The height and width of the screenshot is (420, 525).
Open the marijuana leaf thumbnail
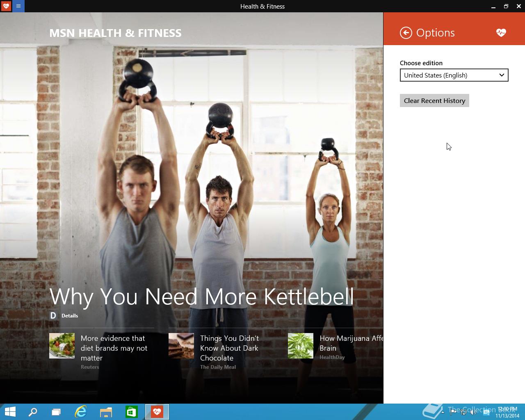click(x=301, y=346)
